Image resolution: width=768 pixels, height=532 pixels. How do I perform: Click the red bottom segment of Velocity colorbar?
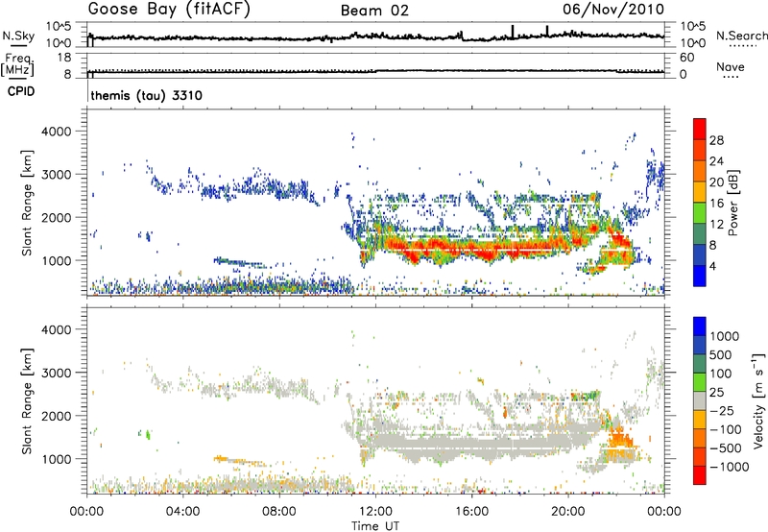(x=700, y=474)
